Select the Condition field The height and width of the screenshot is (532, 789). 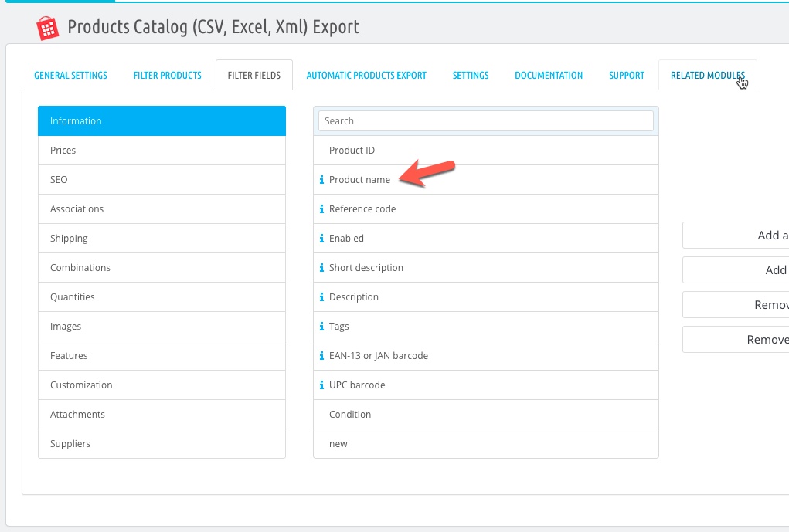486,415
